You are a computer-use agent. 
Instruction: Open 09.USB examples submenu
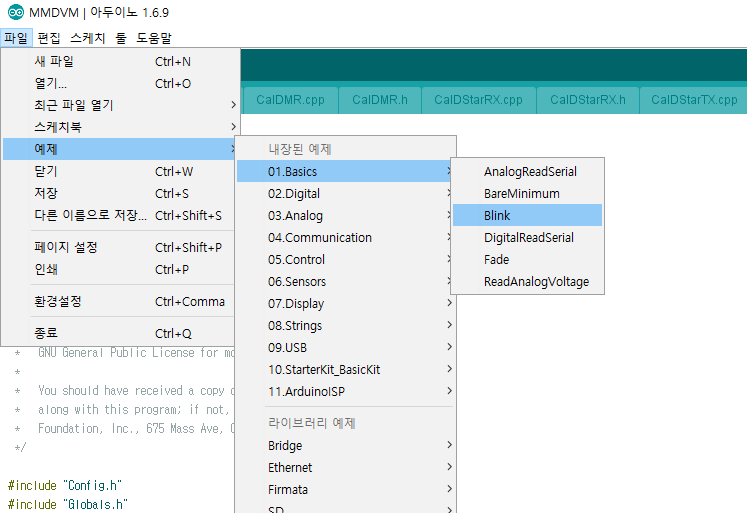(x=346, y=347)
